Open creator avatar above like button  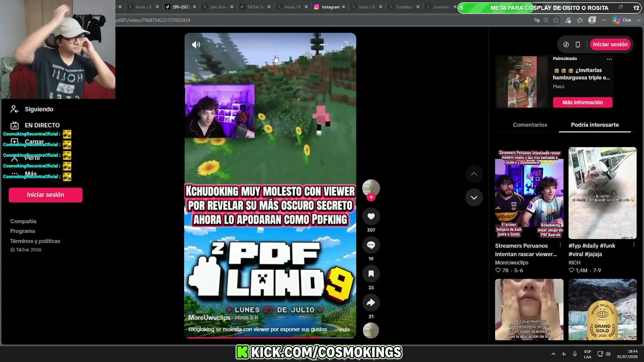click(x=371, y=188)
